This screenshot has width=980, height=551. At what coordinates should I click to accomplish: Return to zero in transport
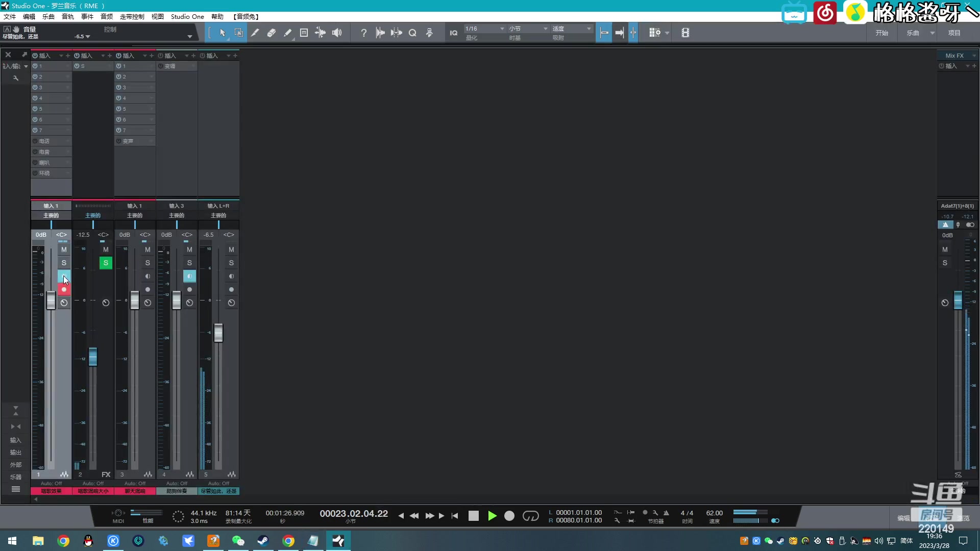pos(455,516)
